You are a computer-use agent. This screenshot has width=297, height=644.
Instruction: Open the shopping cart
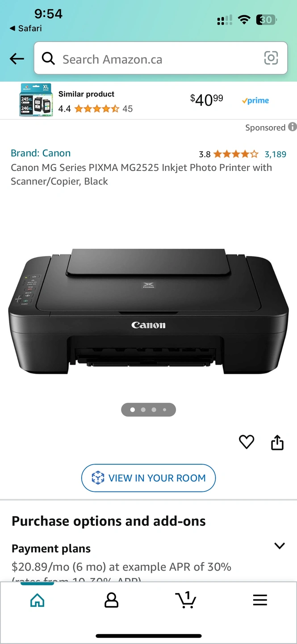click(x=185, y=600)
